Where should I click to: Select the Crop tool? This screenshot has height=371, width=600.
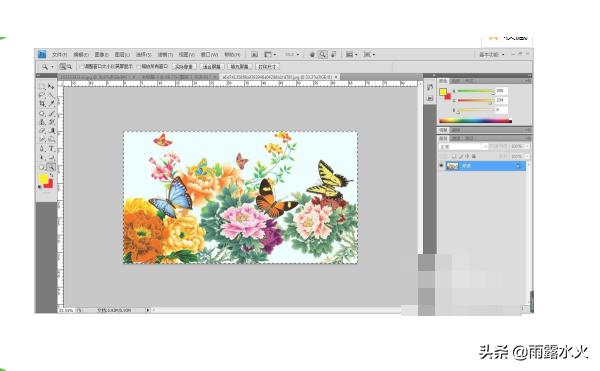(41, 104)
